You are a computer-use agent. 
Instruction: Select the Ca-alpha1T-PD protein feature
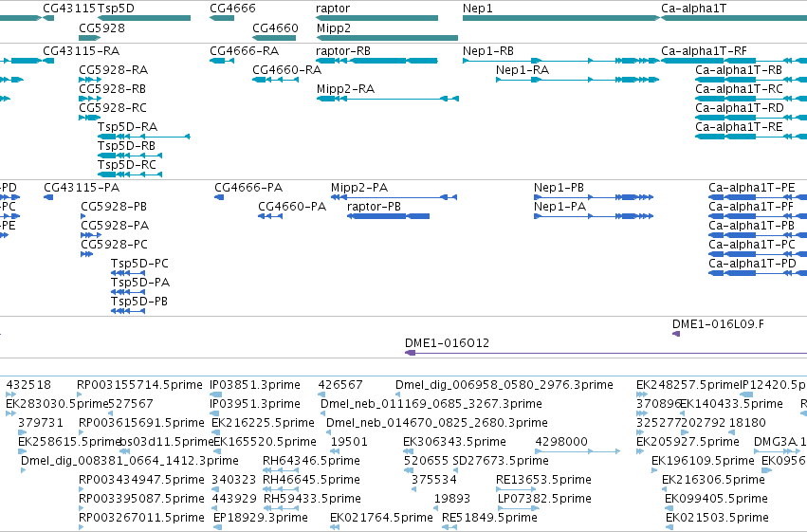758,273
